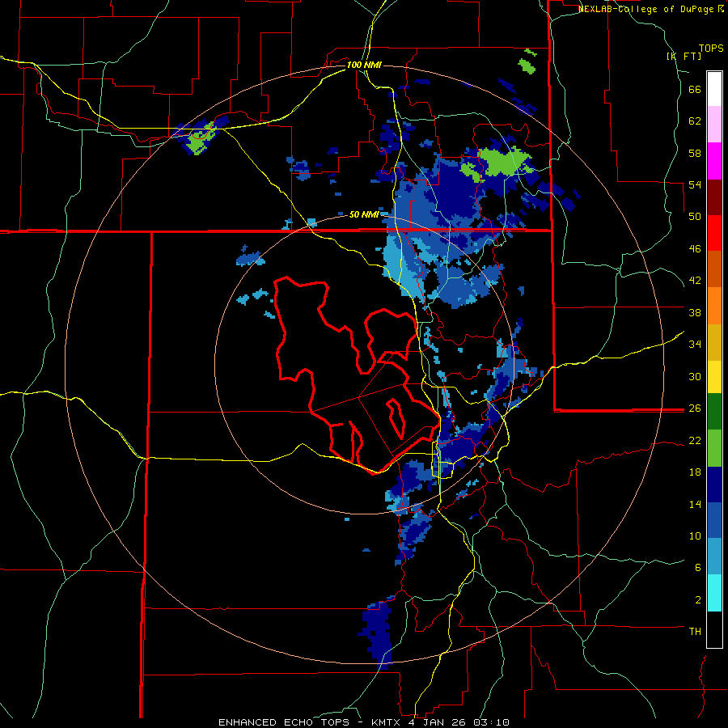The width and height of the screenshot is (728, 728).
Task: Click the 50 value on the legend scale
Action: [695, 217]
